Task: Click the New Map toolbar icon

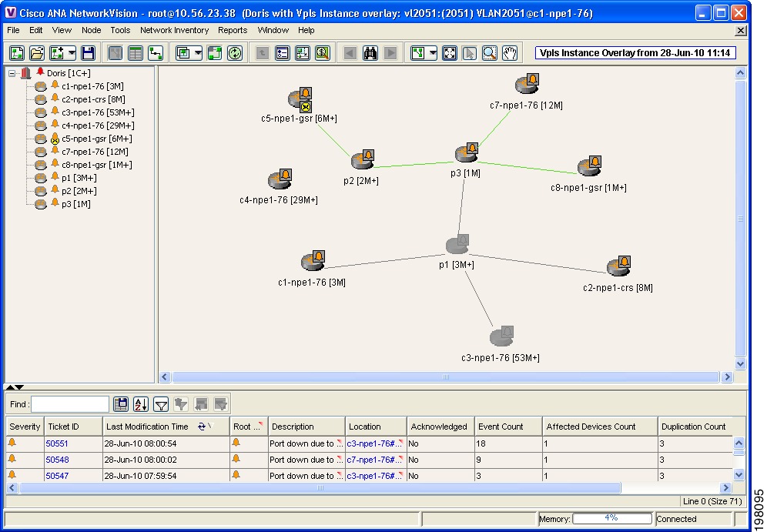Action: [17, 53]
